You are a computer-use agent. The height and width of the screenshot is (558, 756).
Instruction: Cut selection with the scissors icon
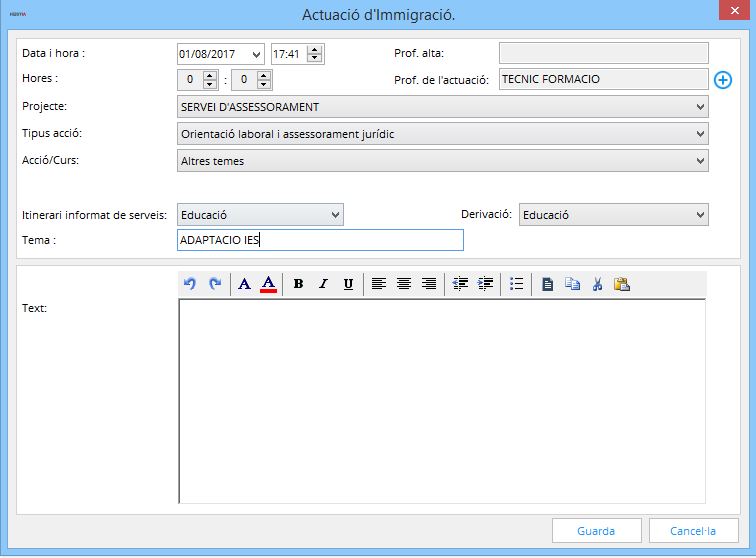coord(597,284)
